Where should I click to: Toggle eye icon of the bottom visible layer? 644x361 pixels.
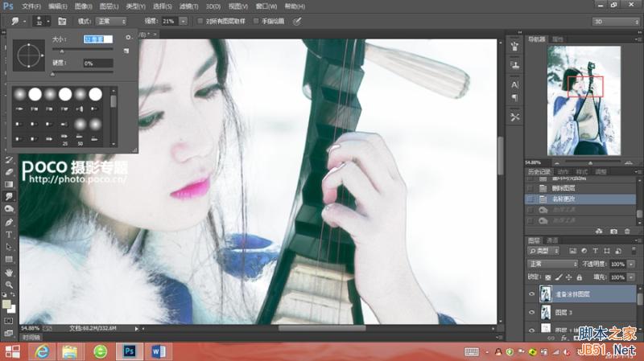532,330
